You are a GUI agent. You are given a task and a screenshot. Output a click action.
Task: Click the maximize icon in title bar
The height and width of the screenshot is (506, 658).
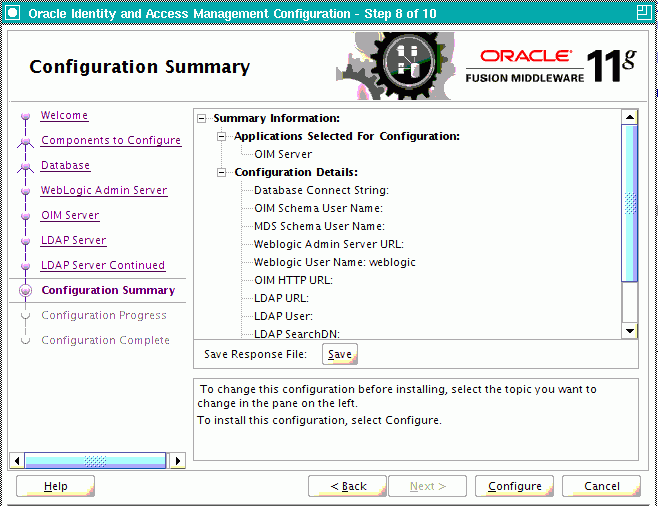(x=643, y=13)
